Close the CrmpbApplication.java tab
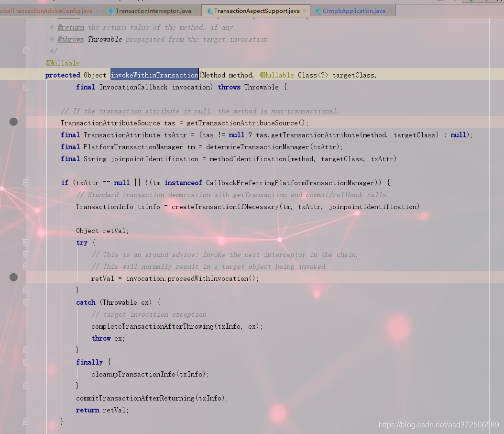 (390, 11)
